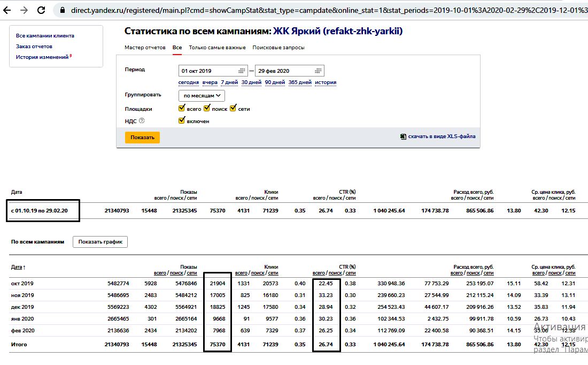This screenshot has width=588, height=365.
Task: Click the browser forward arrow
Action: pyautogui.click(x=24, y=10)
